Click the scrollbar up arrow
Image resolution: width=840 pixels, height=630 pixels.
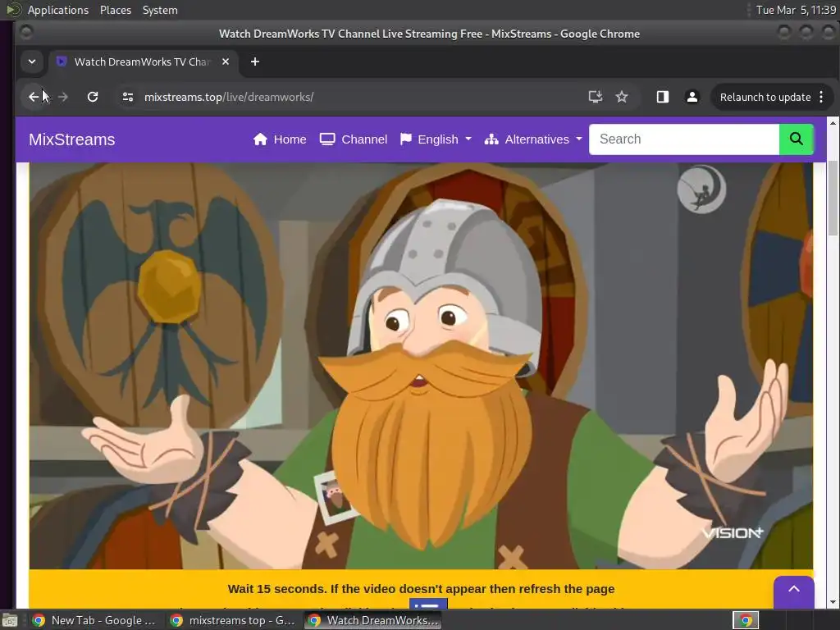click(833, 123)
